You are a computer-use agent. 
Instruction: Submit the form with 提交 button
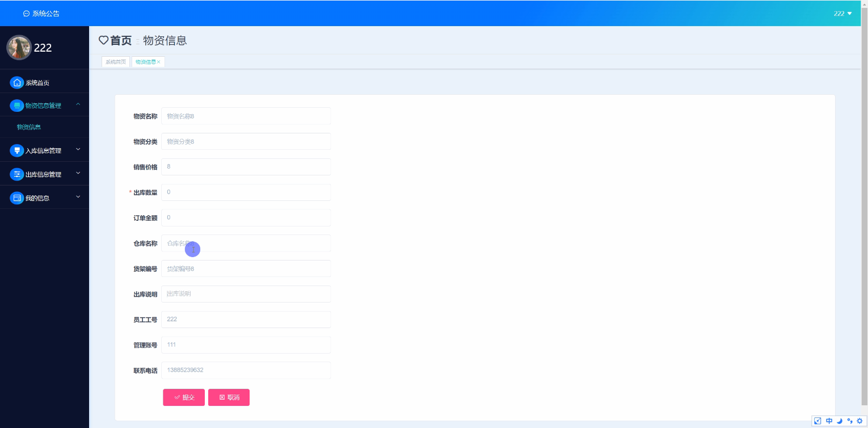[x=184, y=397]
